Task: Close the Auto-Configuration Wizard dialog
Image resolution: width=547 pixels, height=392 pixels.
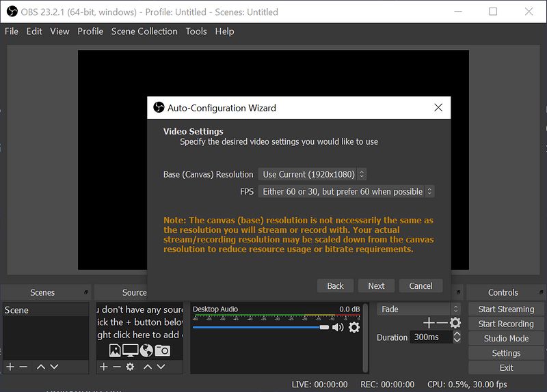Action: (438, 107)
